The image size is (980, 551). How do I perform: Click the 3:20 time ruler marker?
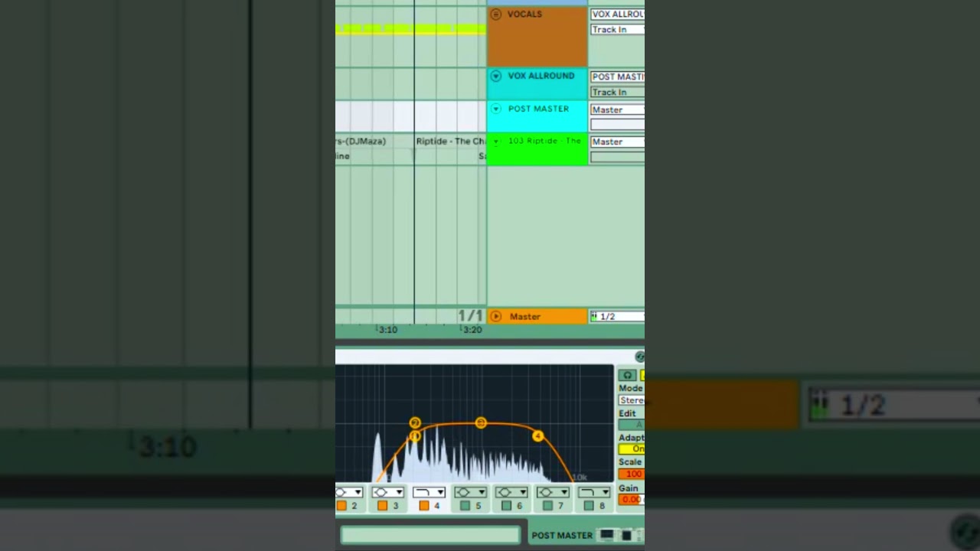(472, 330)
